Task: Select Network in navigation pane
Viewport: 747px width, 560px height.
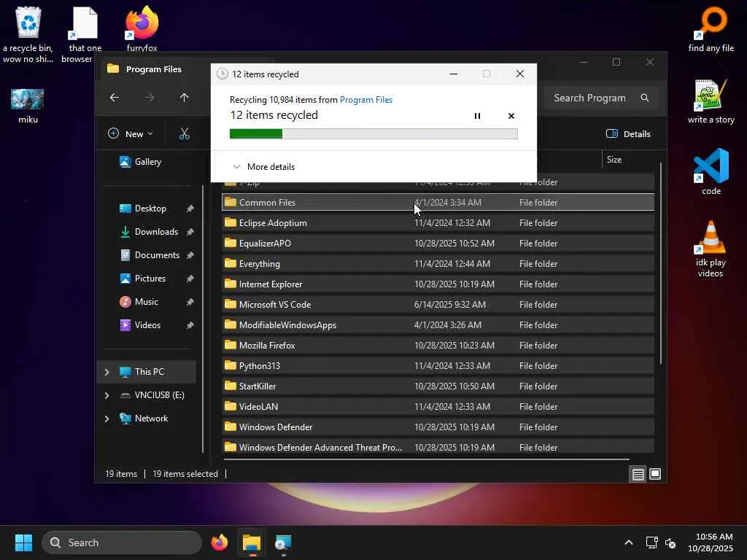Action: tap(151, 419)
